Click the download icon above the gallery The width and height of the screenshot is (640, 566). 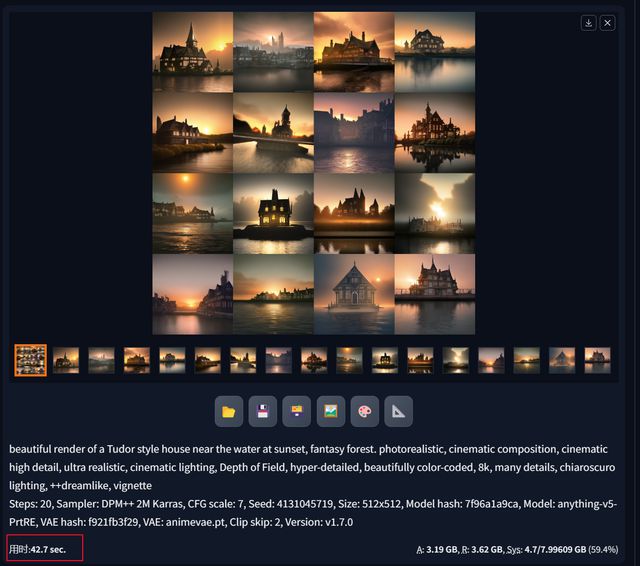tap(588, 23)
